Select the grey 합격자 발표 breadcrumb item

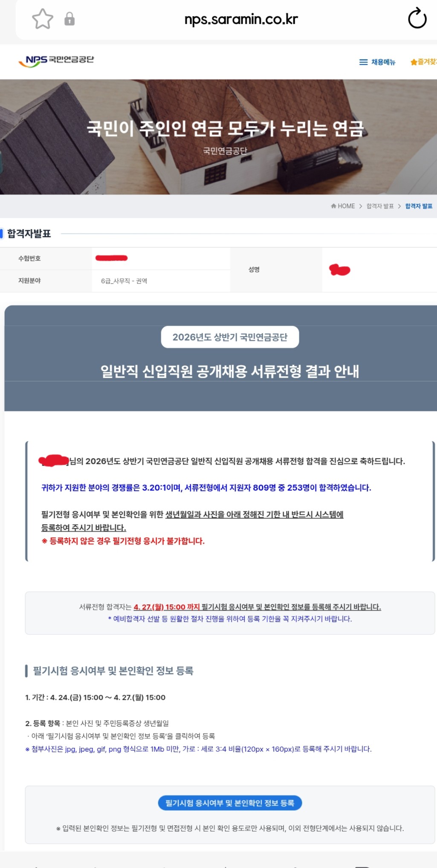tap(380, 206)
